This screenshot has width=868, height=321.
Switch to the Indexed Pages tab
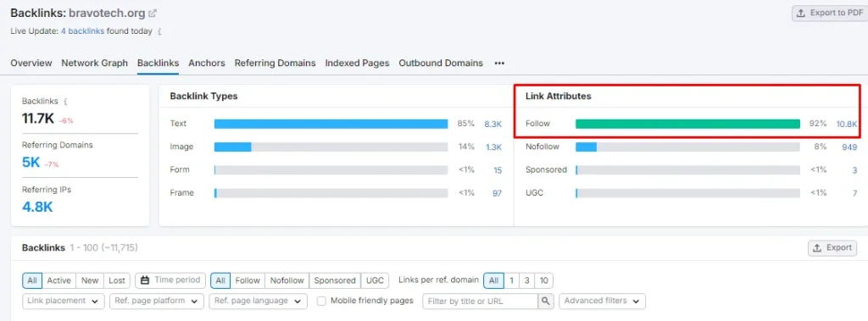[x=357, y=63]
